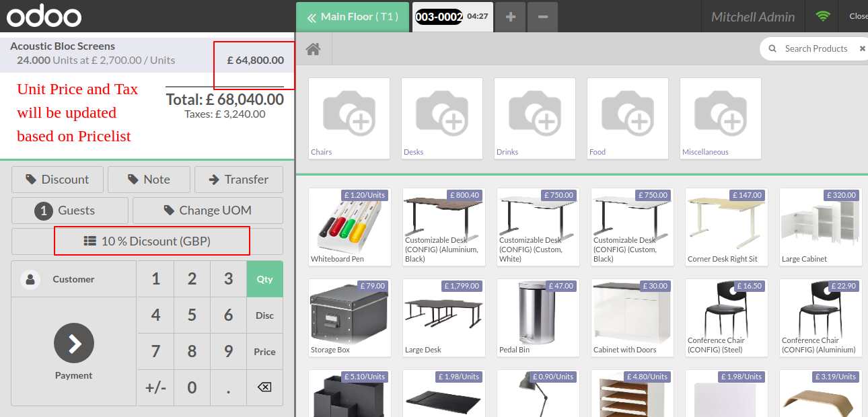Clear the product search with the X icon
The image size is (868, 417).
[862, 48]
